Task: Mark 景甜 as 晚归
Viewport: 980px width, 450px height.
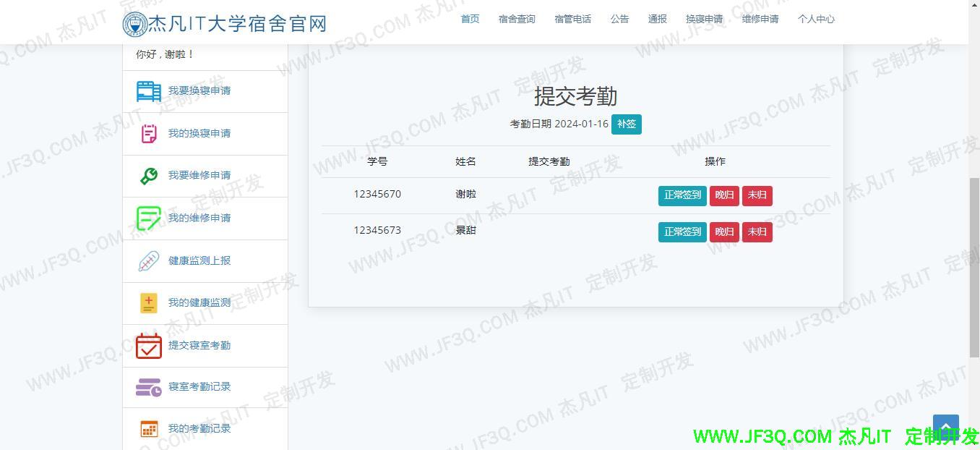Action: click(x=724, y=232)
